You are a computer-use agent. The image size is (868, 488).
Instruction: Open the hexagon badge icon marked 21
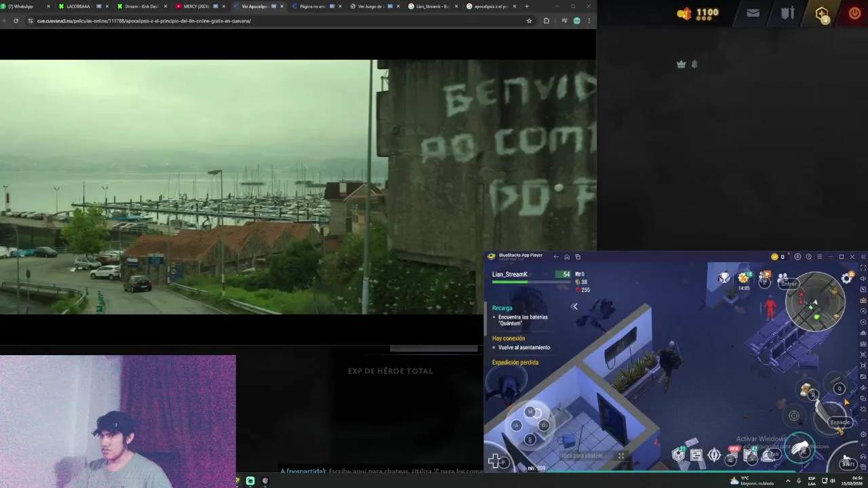click(678, 455)
